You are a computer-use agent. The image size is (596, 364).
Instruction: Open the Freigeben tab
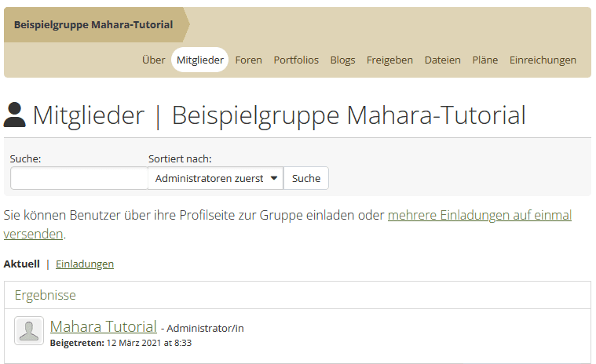coord(389,60)
